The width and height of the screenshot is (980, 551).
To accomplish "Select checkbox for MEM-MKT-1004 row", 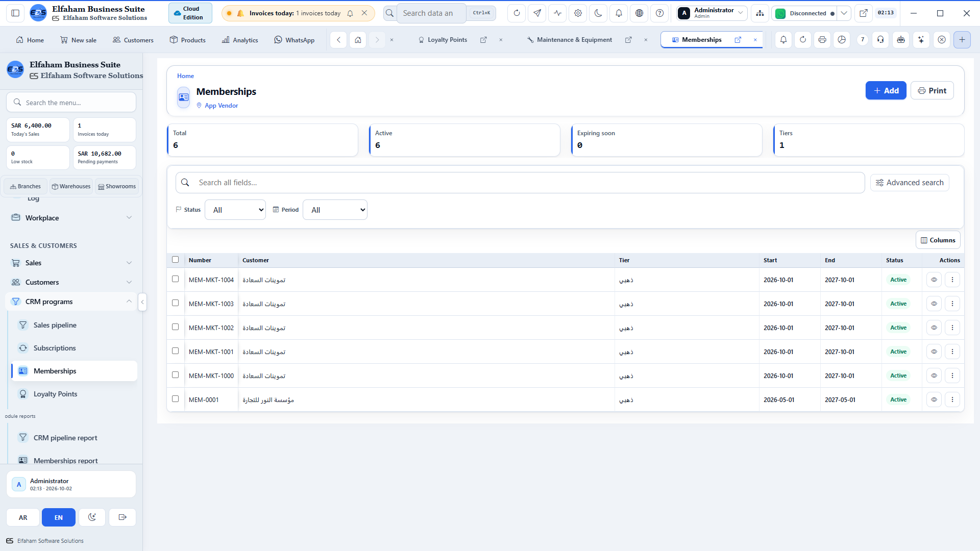I will point(176,279).
